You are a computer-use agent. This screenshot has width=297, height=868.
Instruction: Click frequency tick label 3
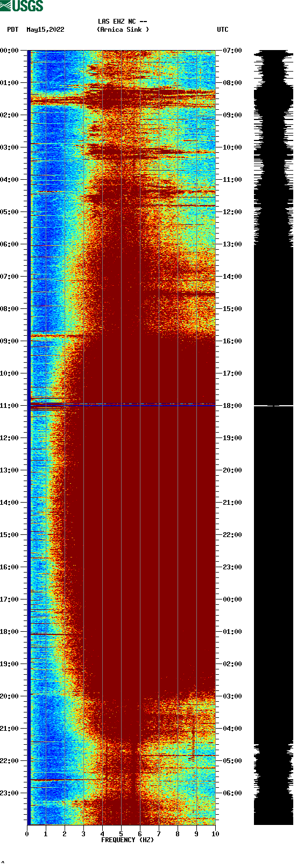pos(83,834)
